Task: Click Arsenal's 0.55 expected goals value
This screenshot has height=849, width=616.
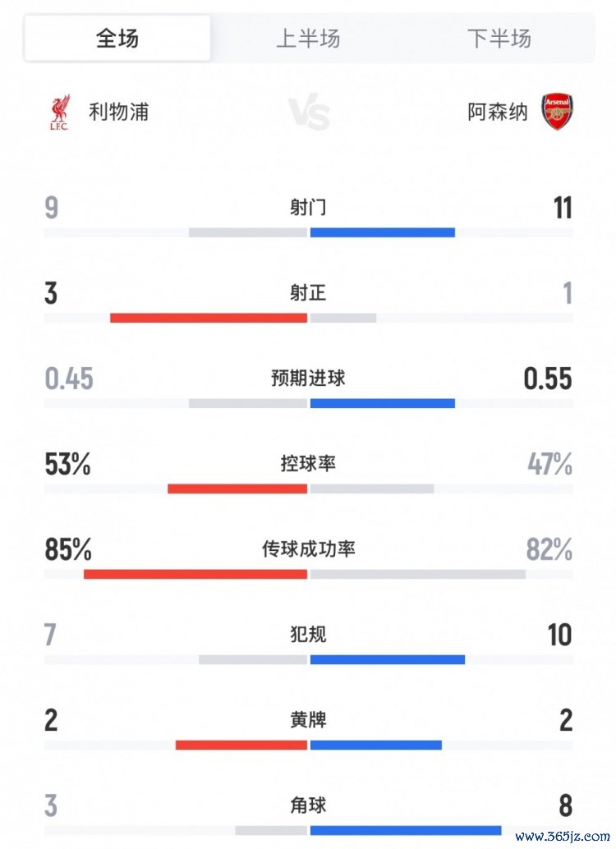Action: 548,379
